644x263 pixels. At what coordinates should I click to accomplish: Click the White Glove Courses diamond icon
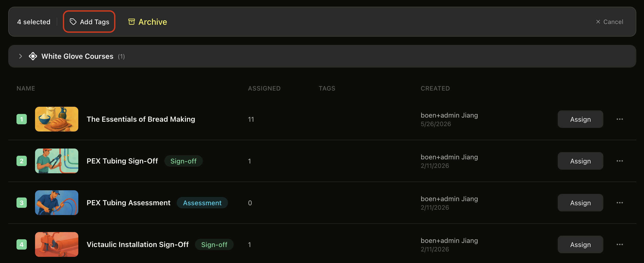coord(33,56)
